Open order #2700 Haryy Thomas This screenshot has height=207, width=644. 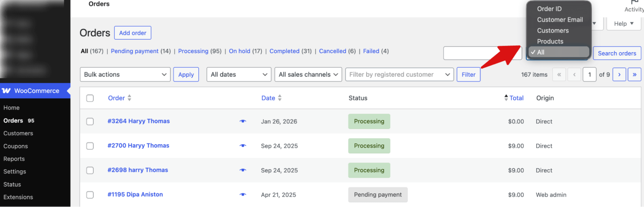coord(138,146)
